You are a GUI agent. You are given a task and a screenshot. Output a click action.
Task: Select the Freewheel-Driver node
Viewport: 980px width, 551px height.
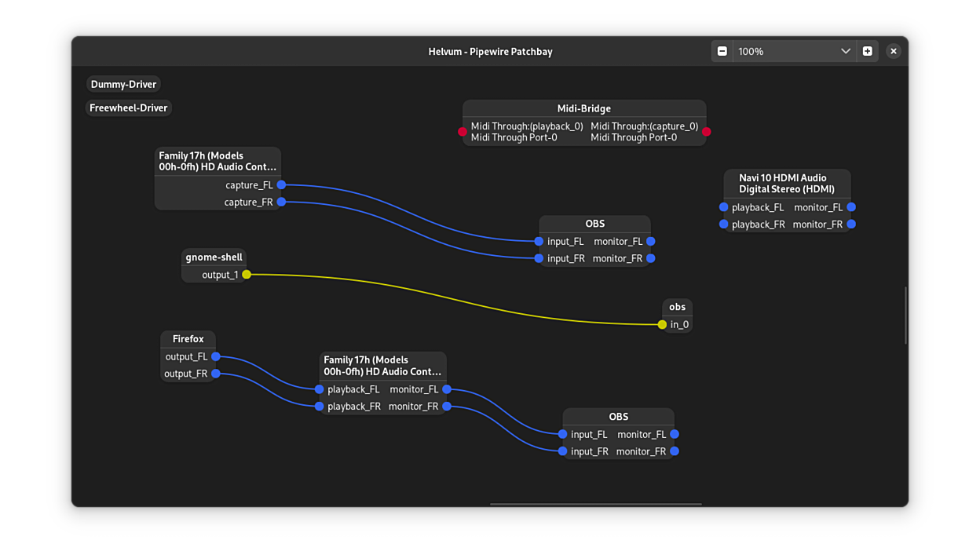tap(128, 108)
